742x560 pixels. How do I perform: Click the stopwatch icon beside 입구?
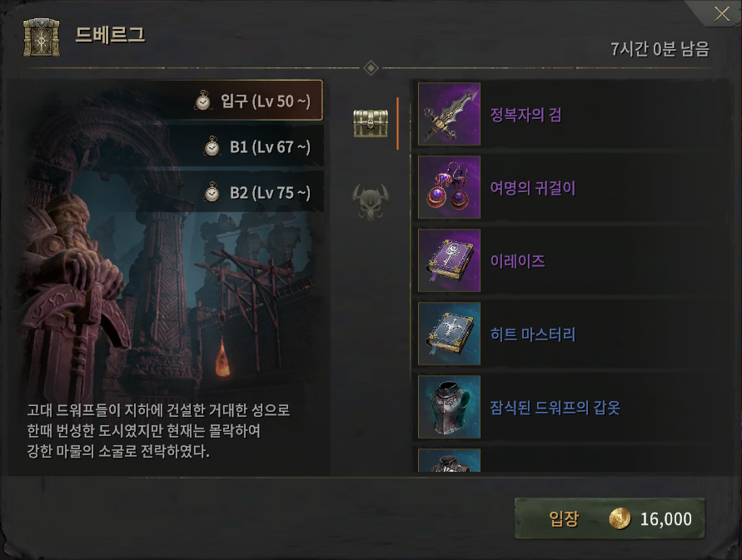click(x=203, y=101)
